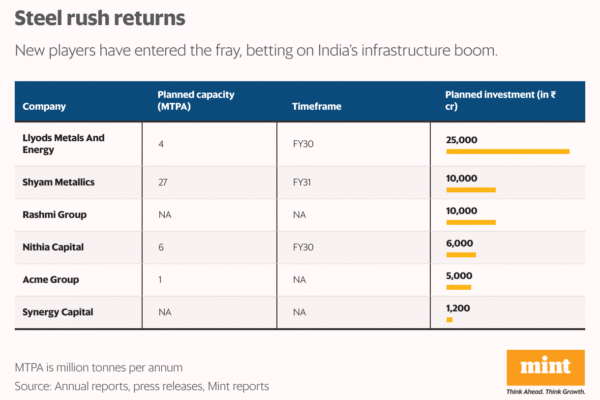Viewport: 600px width, 400px height.
Task: Click the short orange bar under 1,200
Action: pyautogui.click(x=449, y=320)
